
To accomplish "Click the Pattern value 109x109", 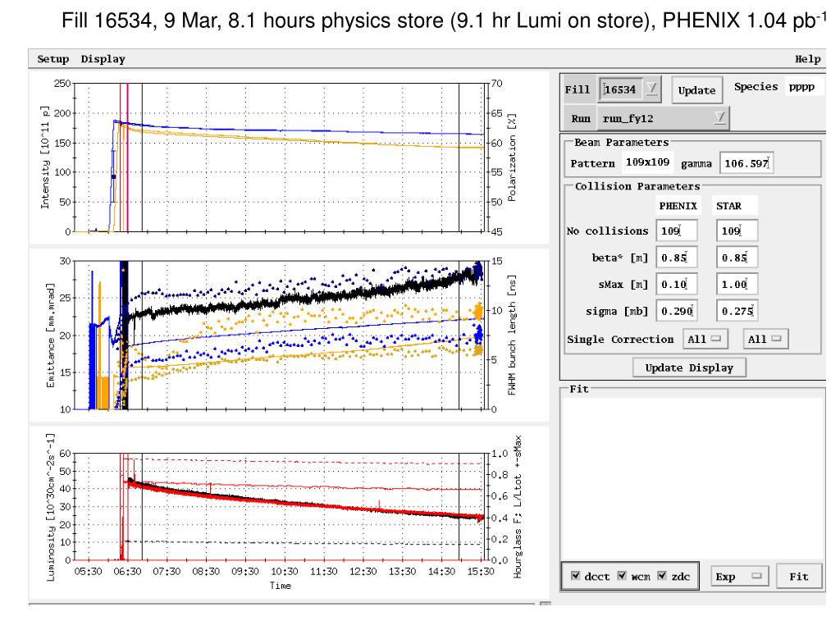I will 647,162.
